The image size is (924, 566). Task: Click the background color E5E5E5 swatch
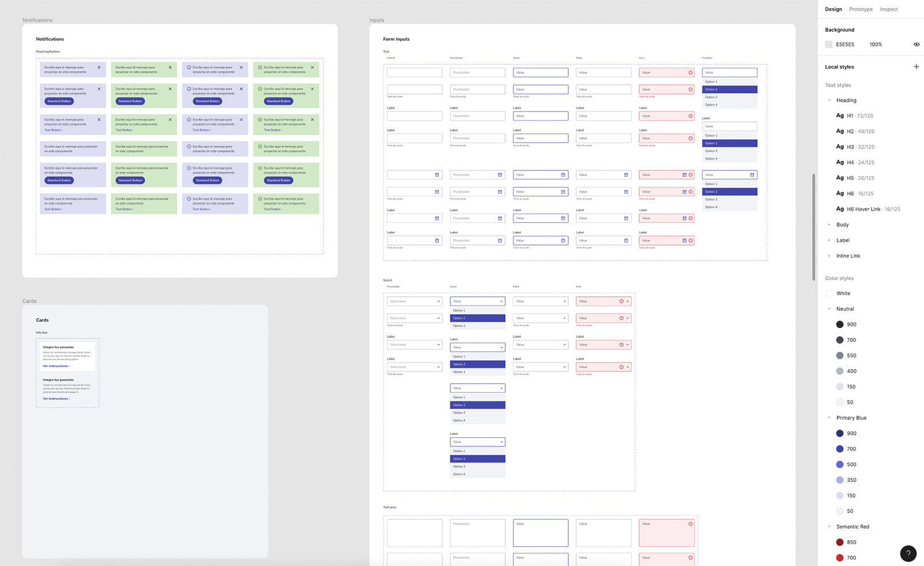(829, 44)
